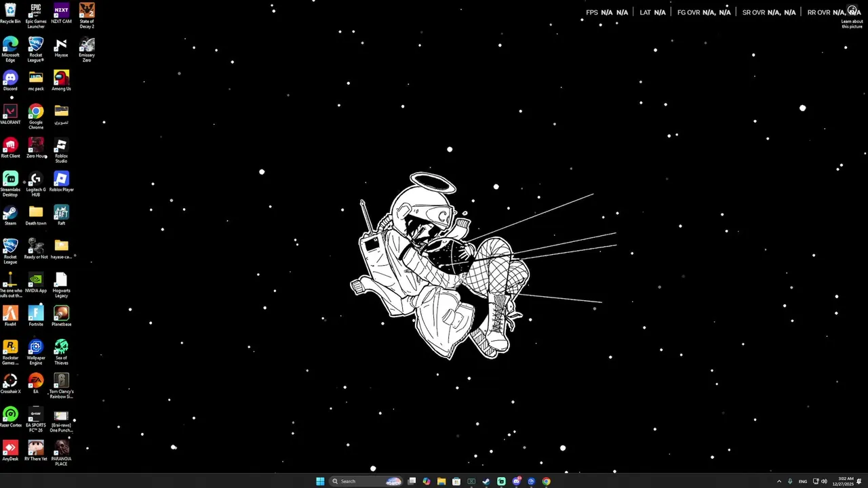Open Logitech G HUB shortcut
The width and height of the screenshot is (868, 488).
pos(36,183)
